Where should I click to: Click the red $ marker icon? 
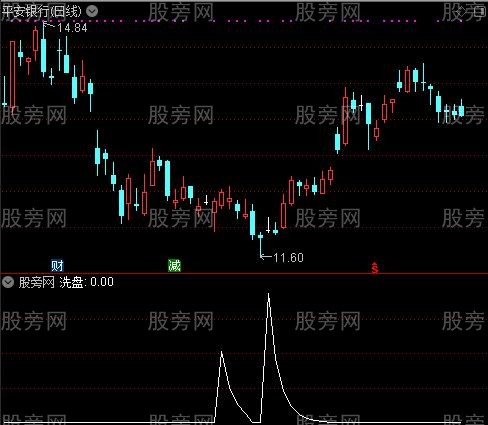[x=375, y=268]
